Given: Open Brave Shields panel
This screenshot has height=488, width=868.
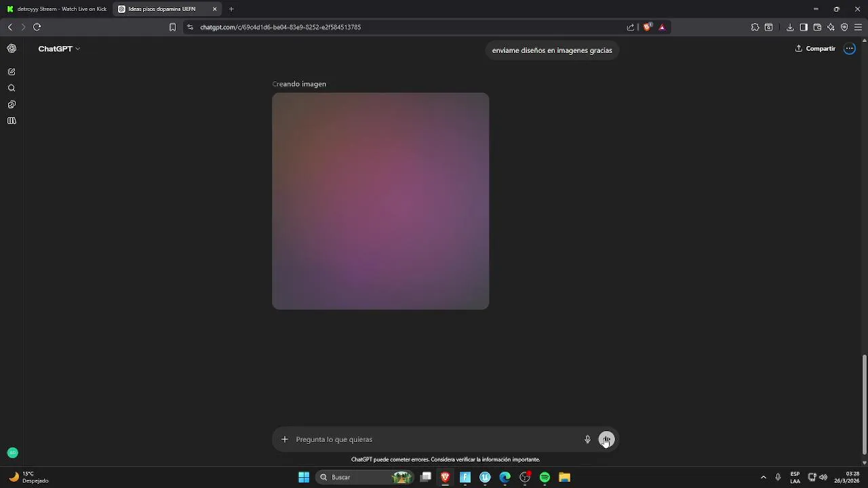Looking at the screenshot, I should (x=647, y=27).
